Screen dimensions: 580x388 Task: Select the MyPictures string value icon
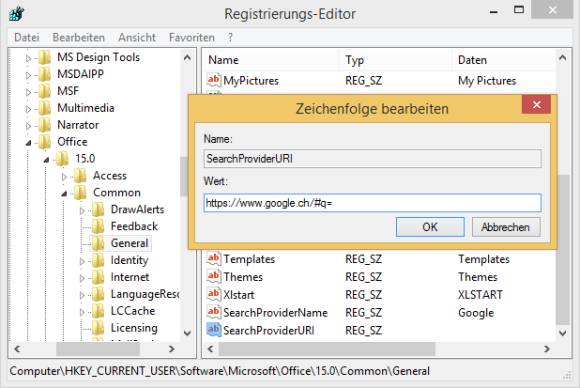tap(213, 80)
